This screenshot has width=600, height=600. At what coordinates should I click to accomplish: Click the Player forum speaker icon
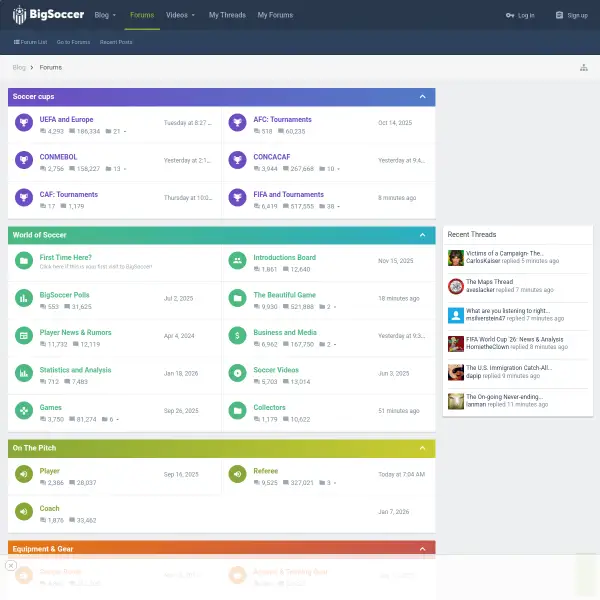coord(24,474)
